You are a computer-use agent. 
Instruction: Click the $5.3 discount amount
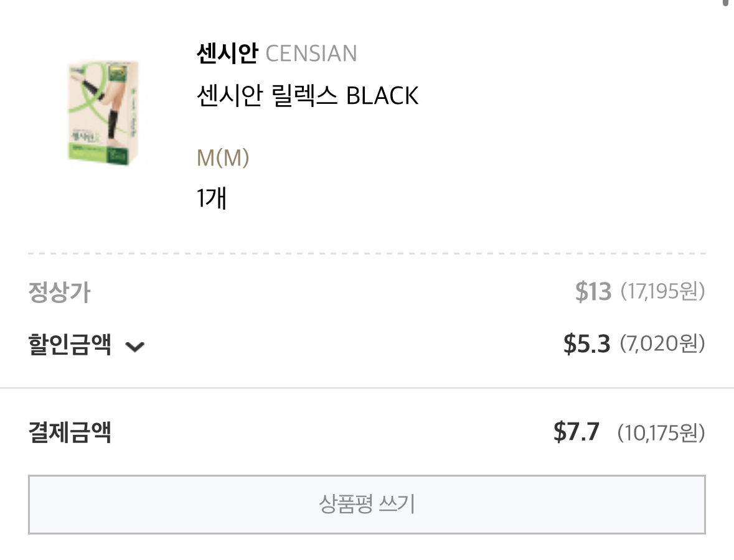click(x=586, y=343)
